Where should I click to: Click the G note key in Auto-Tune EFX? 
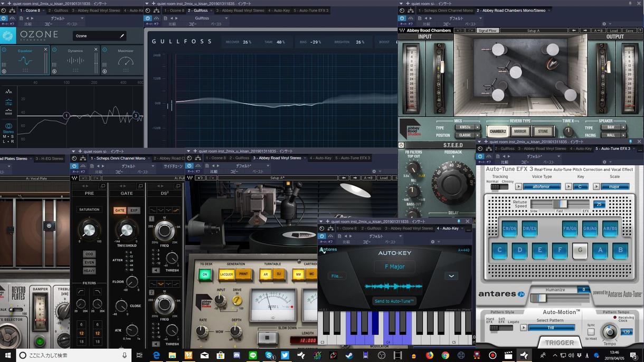click(x=580, y=250)
